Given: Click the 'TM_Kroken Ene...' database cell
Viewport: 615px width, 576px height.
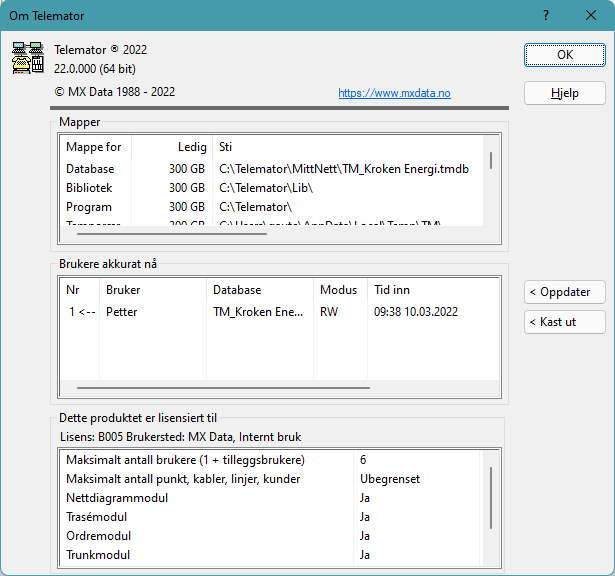Looking at the screenshot, I should (x=258, y=312).
